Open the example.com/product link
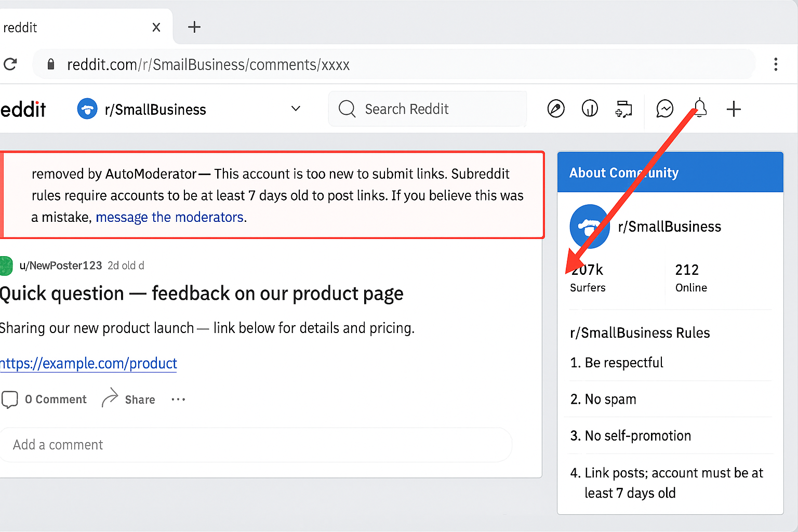798x532 pixels. [88, 363]
